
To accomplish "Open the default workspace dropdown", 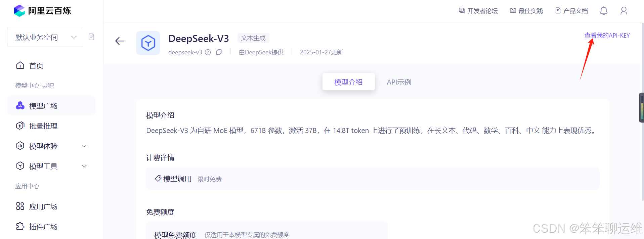I will (x=45, y=37).
